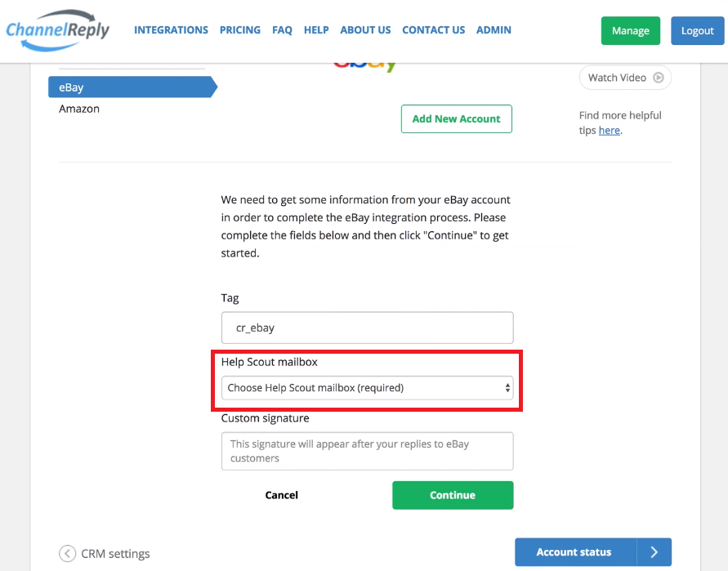Click Cancel on the eBay form
The height and width of the screenshot is (571, 728).
coord(281,495)
